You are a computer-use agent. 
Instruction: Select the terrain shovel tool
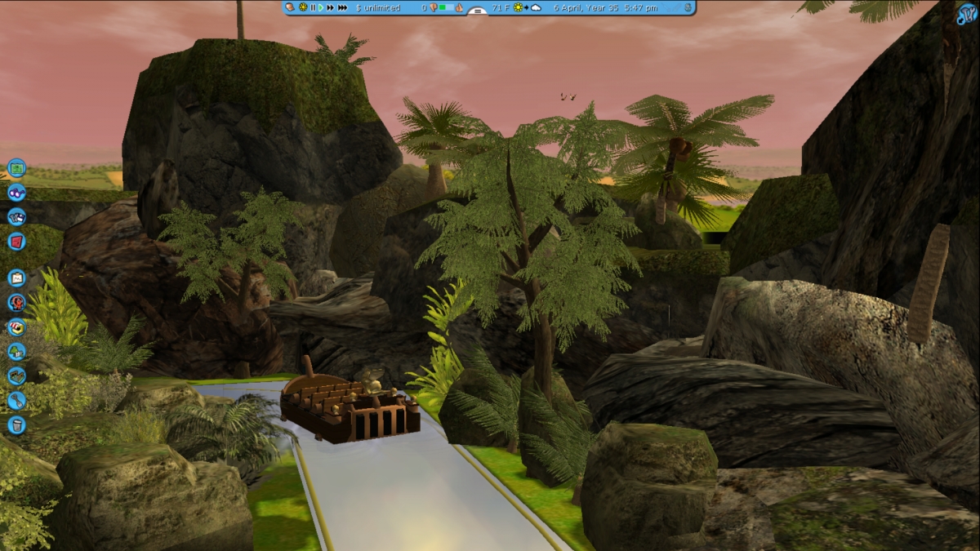click(16, 401)
